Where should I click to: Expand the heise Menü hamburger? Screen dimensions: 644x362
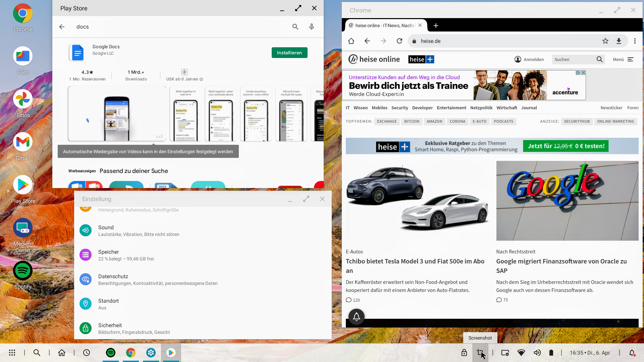[x=630, y=59]
